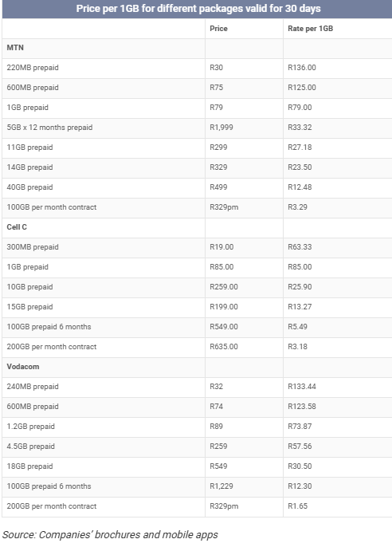Click the Vodacom section heading
Image resolution: width=392 pixels, height=547 pixels.
point(23,367)
